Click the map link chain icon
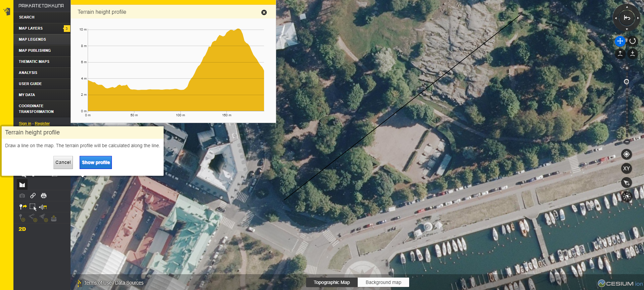Screen dimensions: 644x290 point(33,196)
